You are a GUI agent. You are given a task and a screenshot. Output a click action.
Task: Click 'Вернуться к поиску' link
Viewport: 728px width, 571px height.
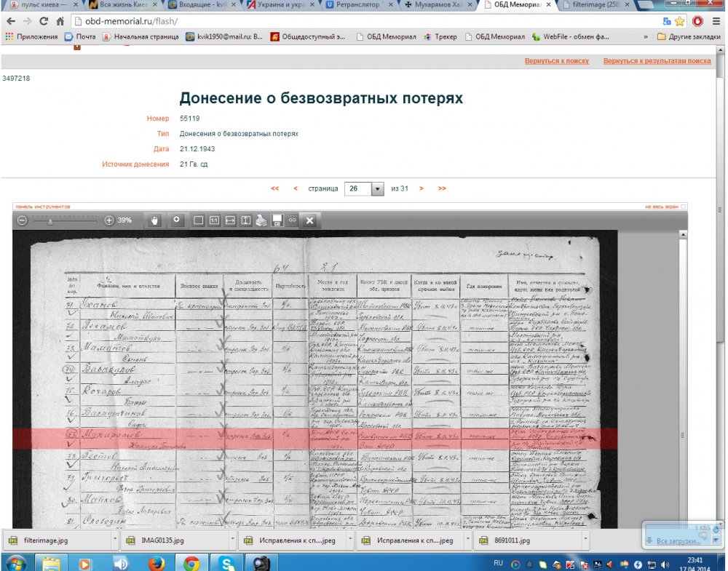tap(557, 61)
